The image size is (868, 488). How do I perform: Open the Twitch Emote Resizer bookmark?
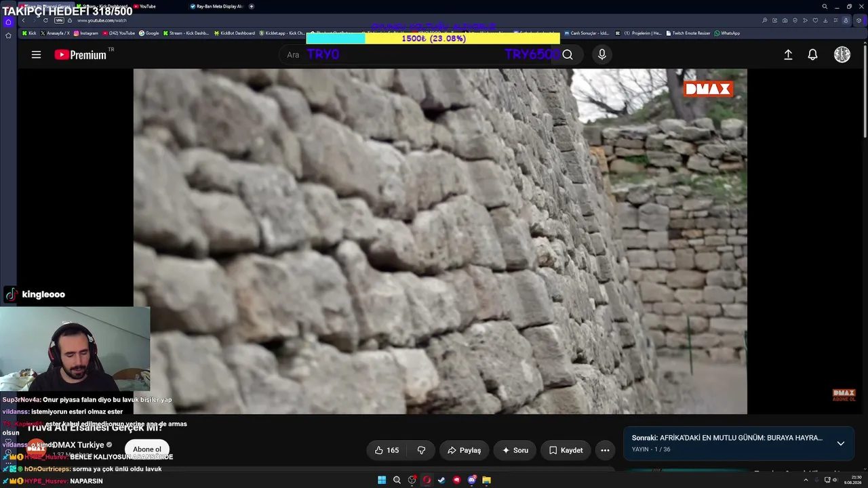click(689, 33)
